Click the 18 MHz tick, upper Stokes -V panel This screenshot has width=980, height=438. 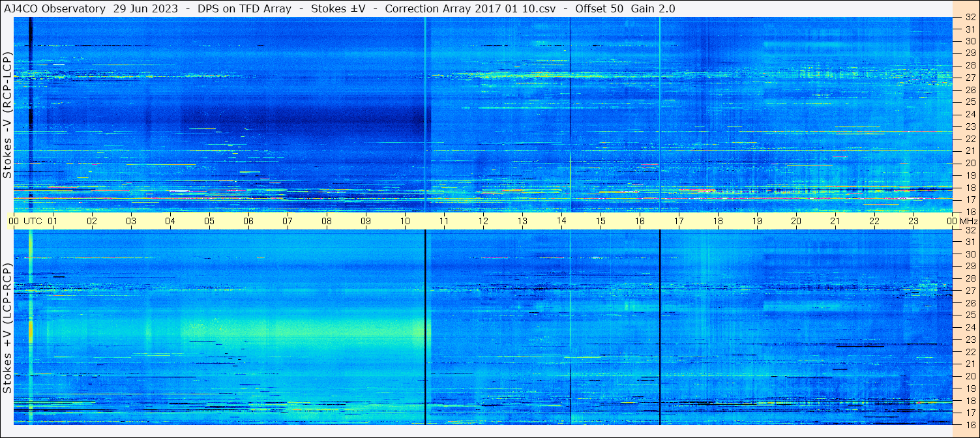[x=970, y=187]
